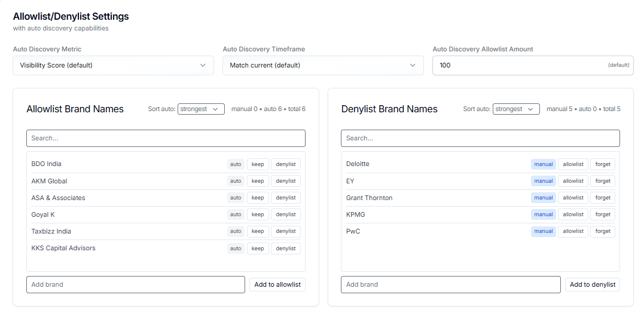This screenshot has width=644, height=310.
Task: Select the Grant Thornton brand name
Action: 369,198
